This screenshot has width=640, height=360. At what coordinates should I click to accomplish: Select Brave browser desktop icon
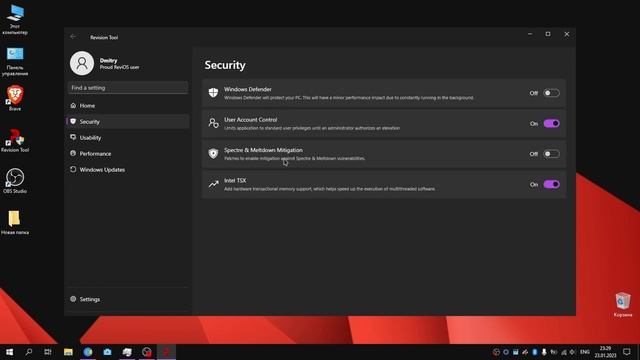[15, 98]
